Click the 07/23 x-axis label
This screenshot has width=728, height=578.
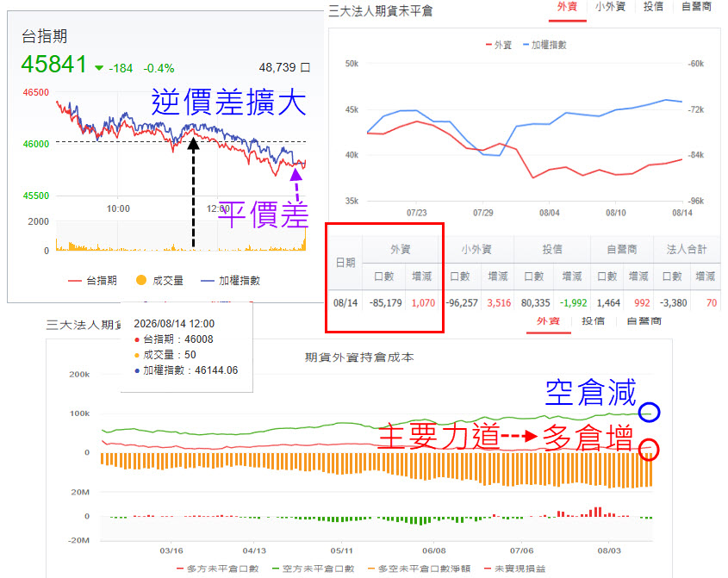[416, 213]
